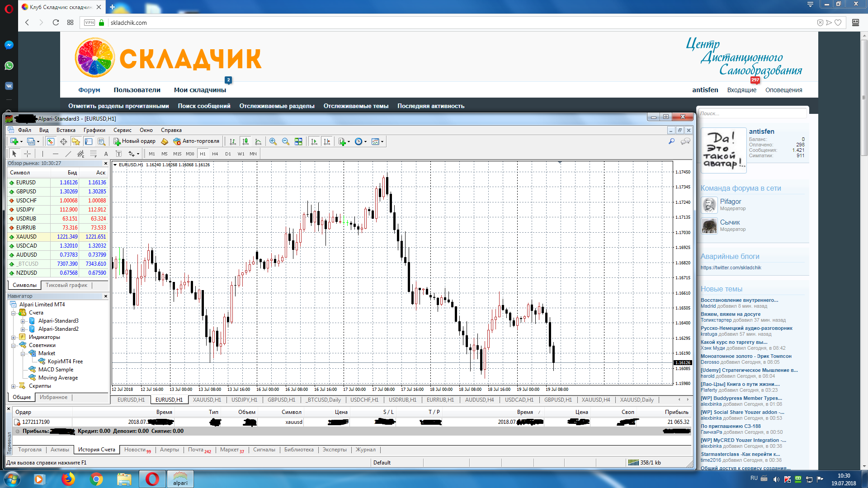Switch chart to candlestick mode
Screen dimensions: 868x488
[245, 141]
